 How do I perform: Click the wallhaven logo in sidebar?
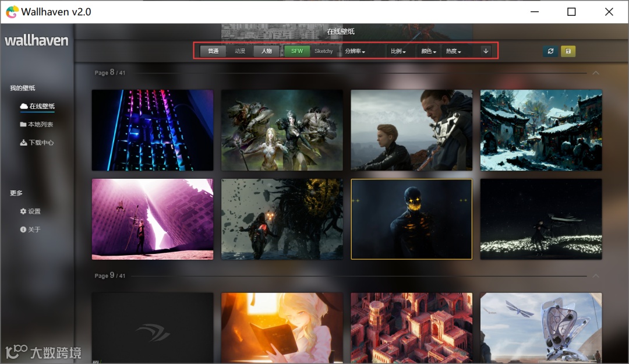tap(37, 41)
